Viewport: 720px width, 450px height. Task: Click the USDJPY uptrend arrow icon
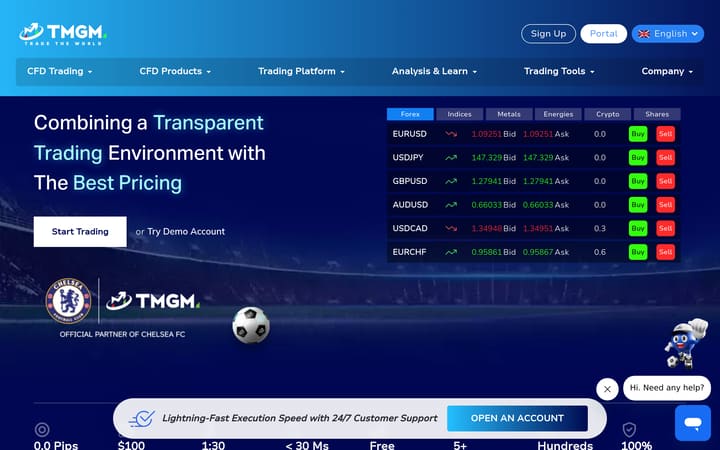click(x=451, y=158)
